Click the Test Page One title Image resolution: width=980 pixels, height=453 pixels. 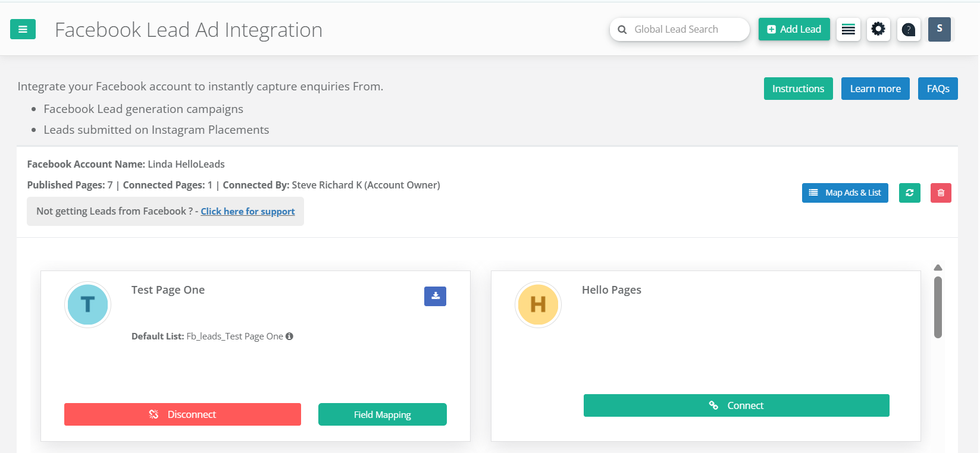point(168,290)
